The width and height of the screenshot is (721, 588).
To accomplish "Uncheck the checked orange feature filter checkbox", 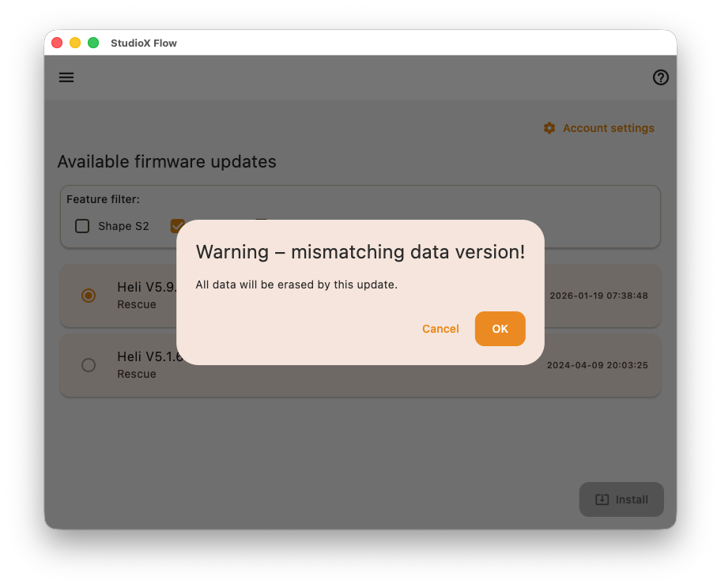I will click(x=177, y=226).
